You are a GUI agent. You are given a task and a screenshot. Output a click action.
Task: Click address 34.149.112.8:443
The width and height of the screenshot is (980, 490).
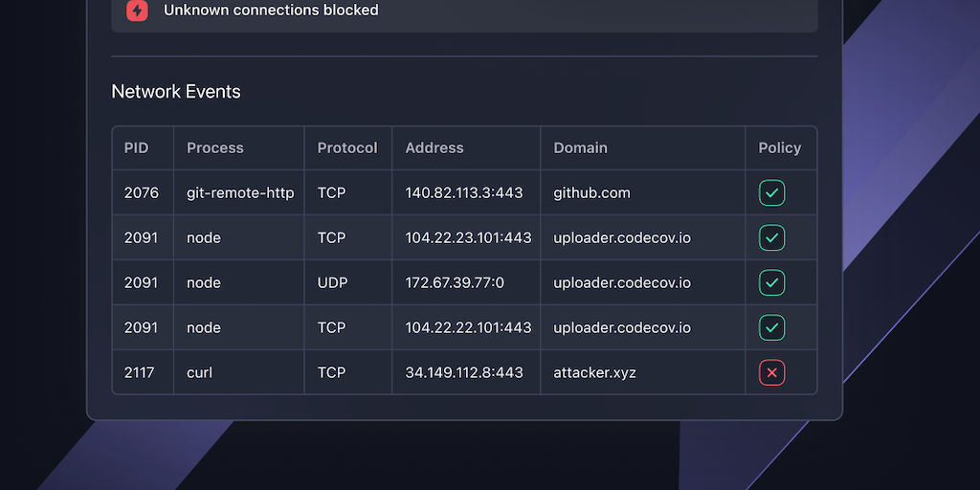tap(464, 373)
